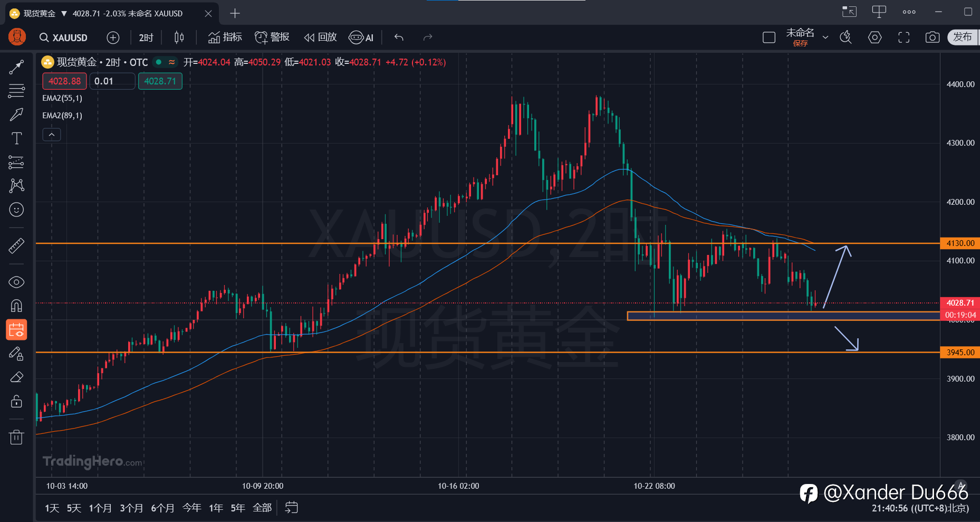The image size is (980, 522).
Task: Click the XAUUSD symbol search field
Action: (x=64, y=37)
